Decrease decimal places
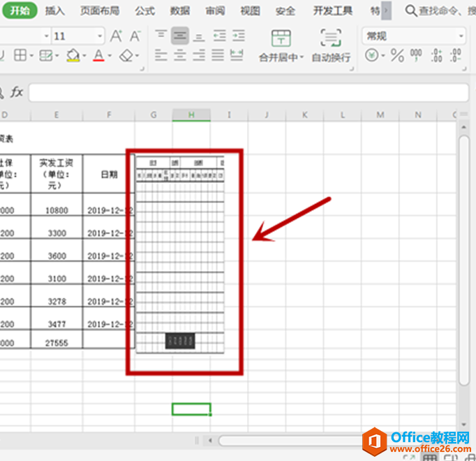The image size is (476, 461). point(456,55)
